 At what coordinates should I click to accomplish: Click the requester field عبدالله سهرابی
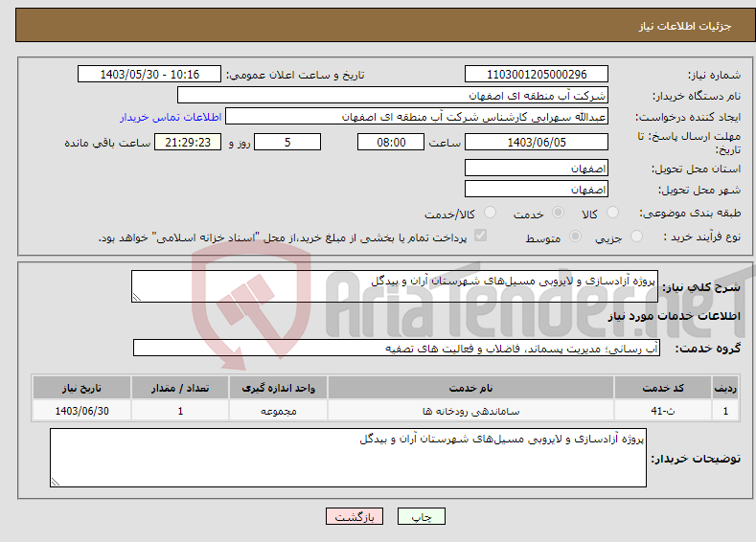tap(417, 117)
